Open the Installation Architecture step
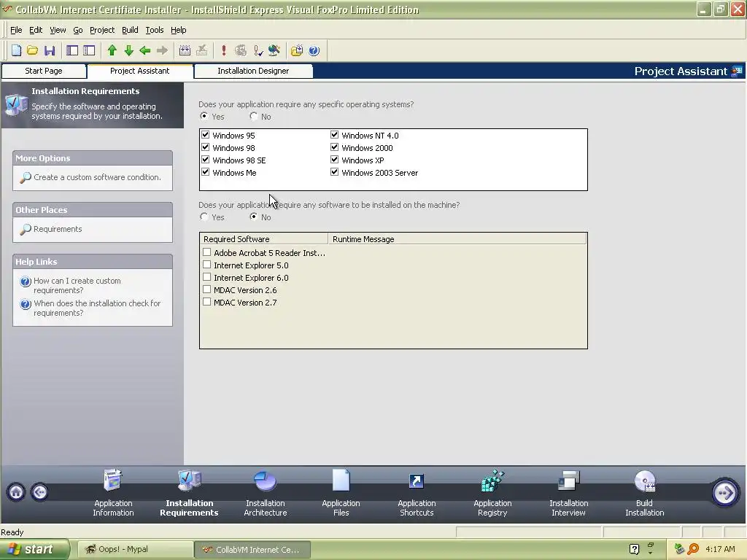The image size is (747, 560). pos(266,493)
